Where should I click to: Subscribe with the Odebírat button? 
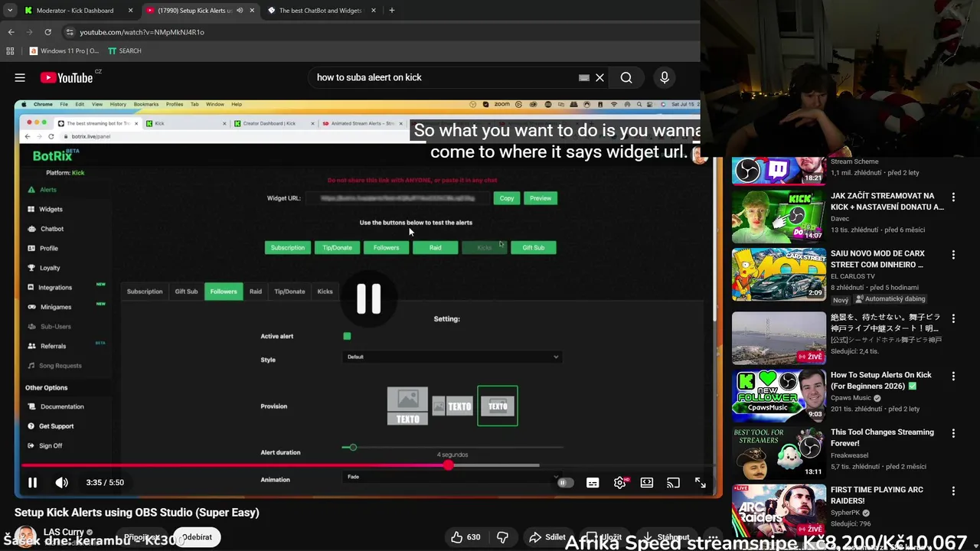coord(197,537)
